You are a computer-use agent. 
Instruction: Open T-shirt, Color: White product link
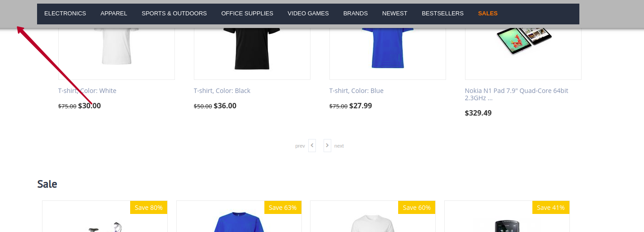click(x=87, y=91)
